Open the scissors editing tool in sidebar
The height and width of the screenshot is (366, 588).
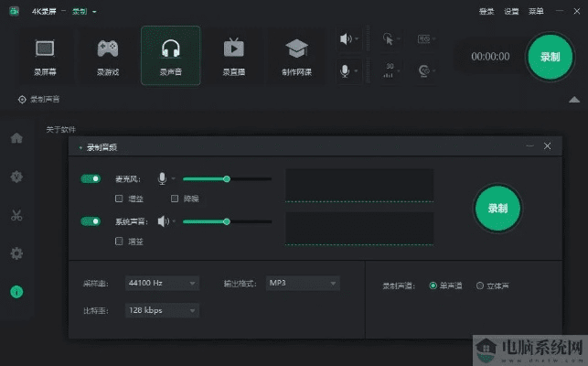click(x=16, y=216)
